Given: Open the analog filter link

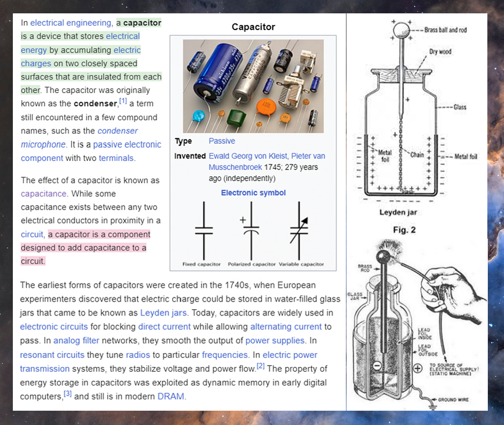Looking at the screenshot, I should click(76, 340).
